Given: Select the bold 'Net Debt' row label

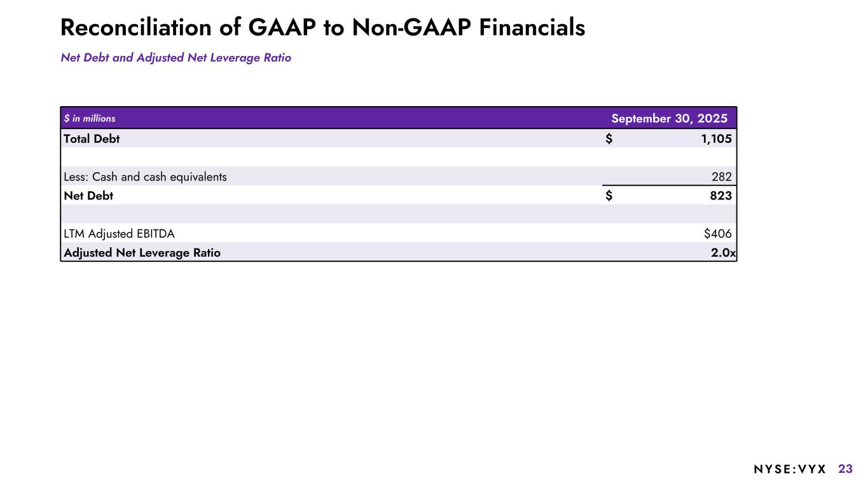Looking at the screenshot, I should pyautogui.click(x=88, y=196).
